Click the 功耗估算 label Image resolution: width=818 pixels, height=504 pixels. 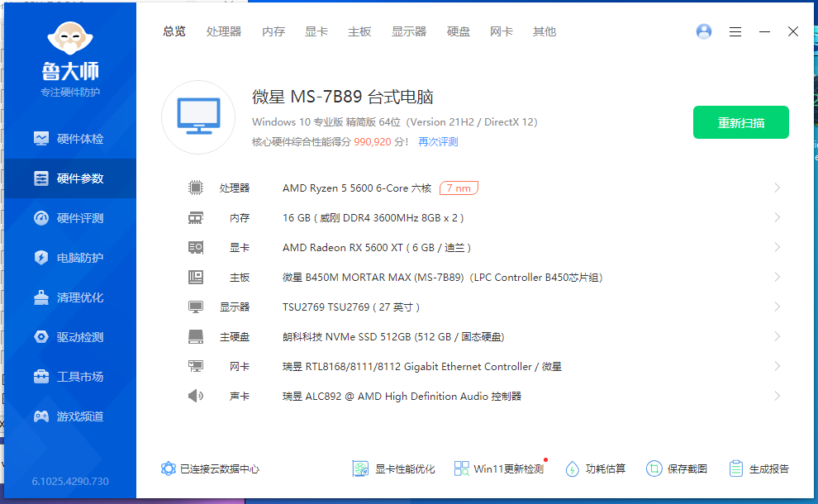pyautogui.click(x=605, y=468)
